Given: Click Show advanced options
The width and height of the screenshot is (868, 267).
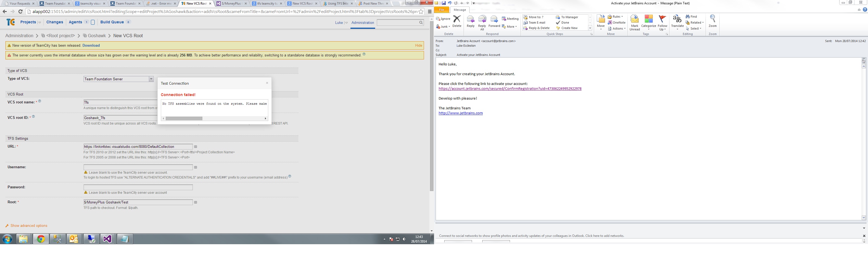Looking at the screenshot, I should 29,226.
